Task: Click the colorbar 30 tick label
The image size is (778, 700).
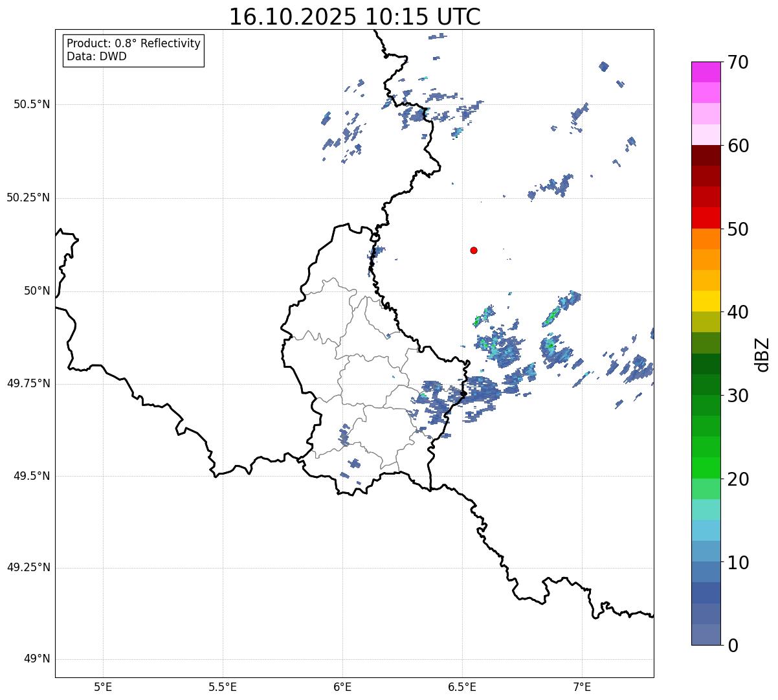Action: click(x=738, y=396)
